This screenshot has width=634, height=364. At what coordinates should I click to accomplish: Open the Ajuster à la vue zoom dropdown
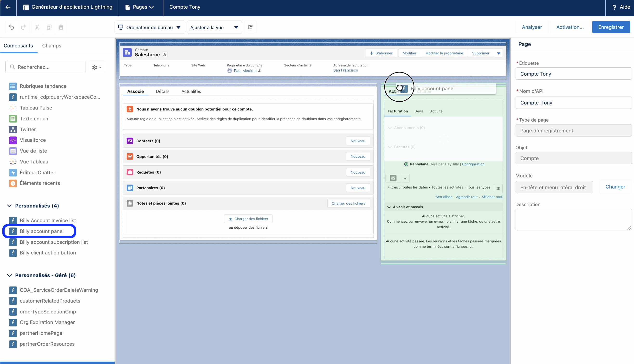(x=214, y=27)
